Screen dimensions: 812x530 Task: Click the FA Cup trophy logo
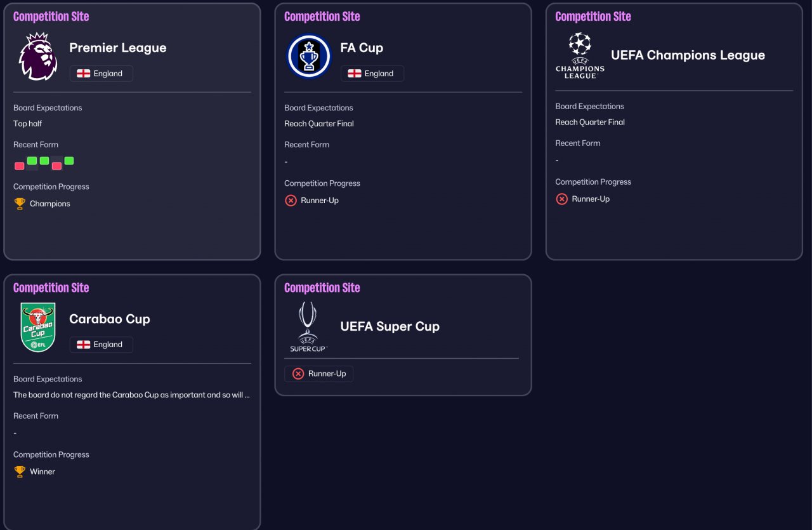(x=309, y=56)
